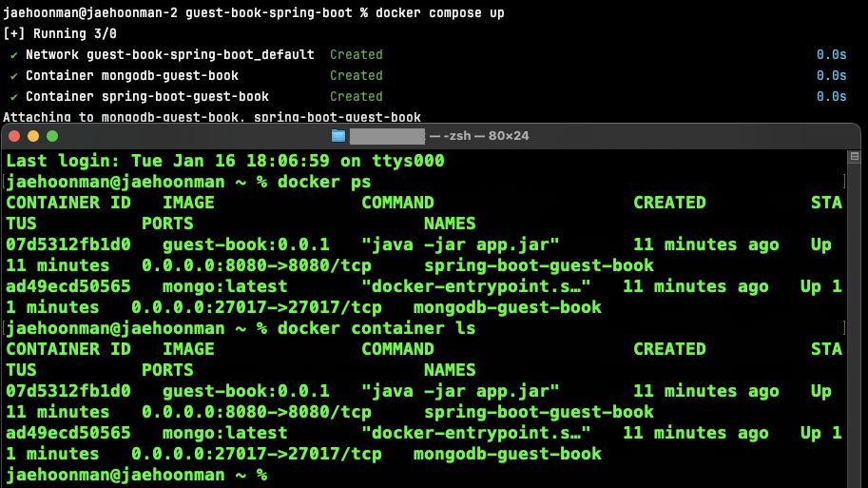
Task: Click 'guest-book:0.0.1' image in docker ps output
Action: pyautogui.click(x=246, y=244)
